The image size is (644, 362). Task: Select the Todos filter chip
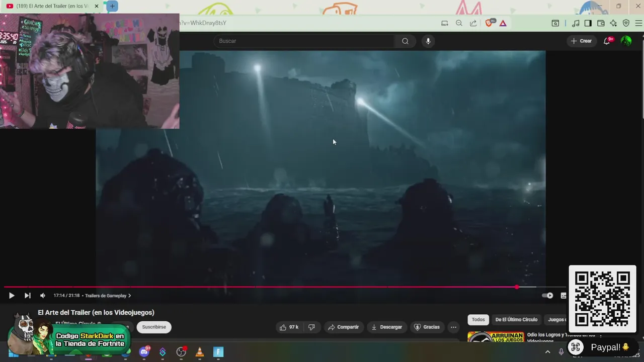coord(478,320)
